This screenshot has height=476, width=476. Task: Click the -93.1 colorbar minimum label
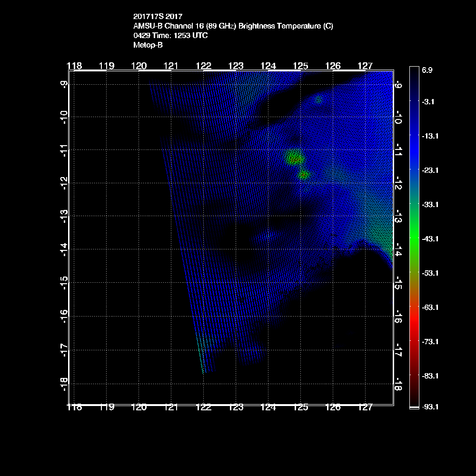(x=430, y=407)
